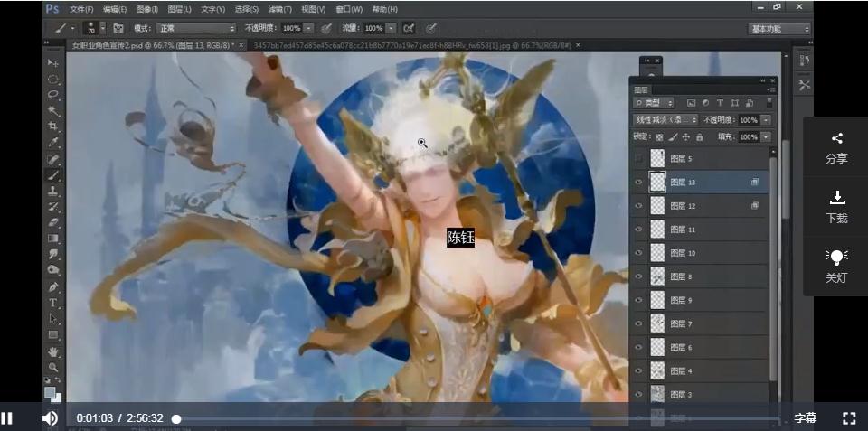Open brush opacity slider dropdown
Screen dimensions: 868x431
tap(308, 28)
